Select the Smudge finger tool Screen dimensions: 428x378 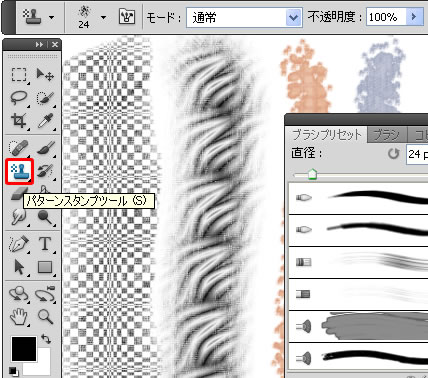19,217
